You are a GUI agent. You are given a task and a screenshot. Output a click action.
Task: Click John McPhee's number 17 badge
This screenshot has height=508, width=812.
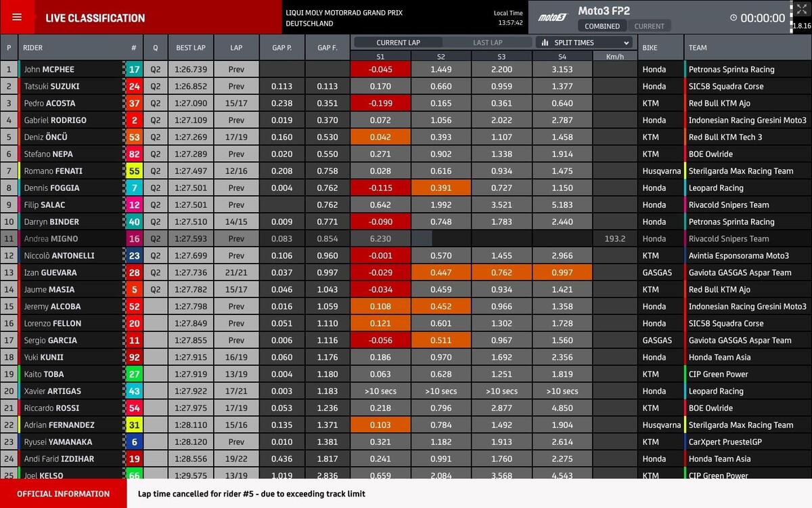click(134, 69)
